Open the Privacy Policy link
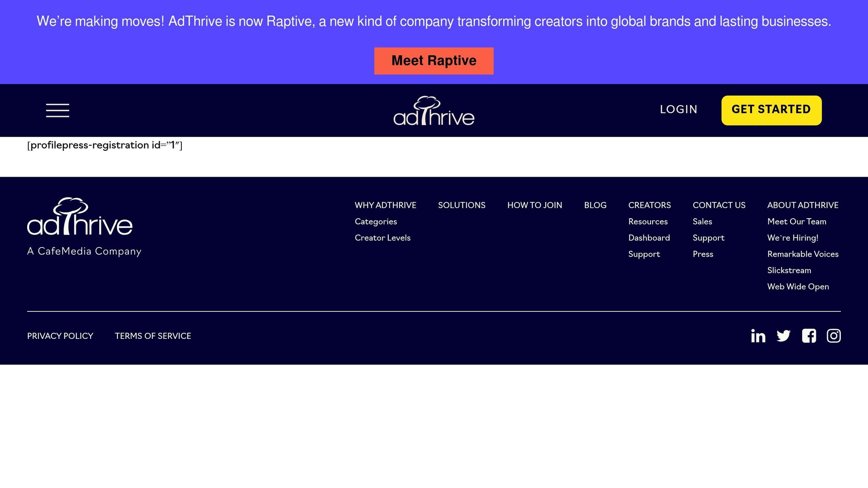 click(x=60, y=336)
